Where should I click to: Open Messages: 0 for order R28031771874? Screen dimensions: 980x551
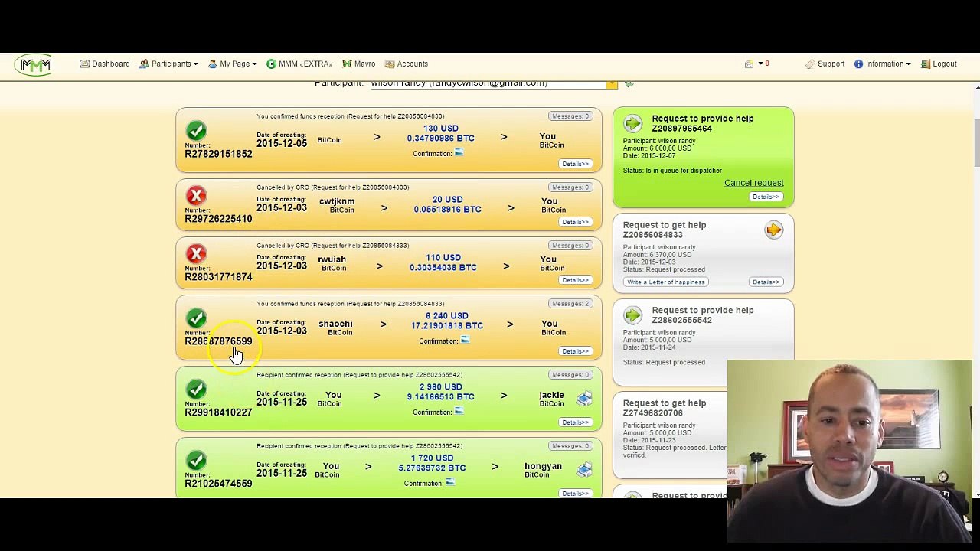[x=570, y=246]
